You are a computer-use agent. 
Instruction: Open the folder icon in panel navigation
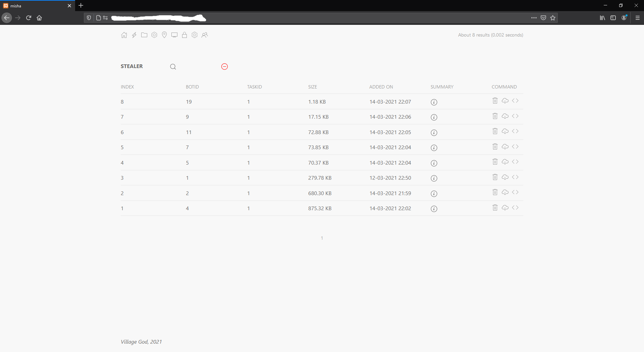144,35
